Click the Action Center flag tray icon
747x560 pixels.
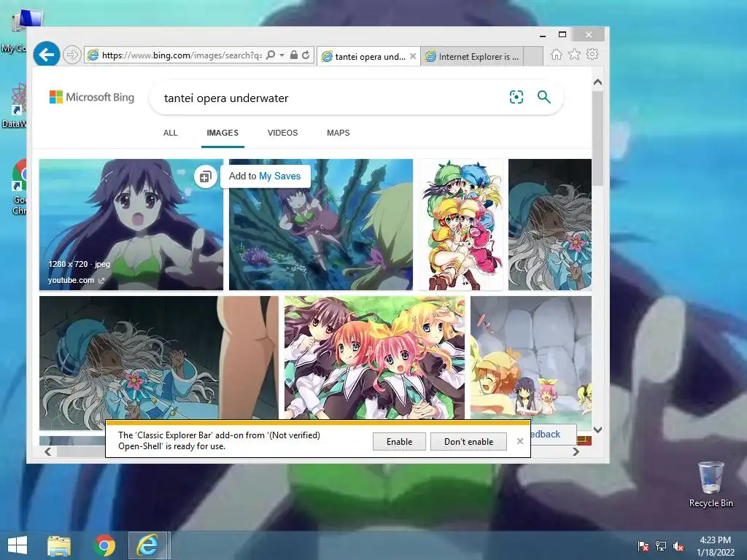(x=643, y=545)
